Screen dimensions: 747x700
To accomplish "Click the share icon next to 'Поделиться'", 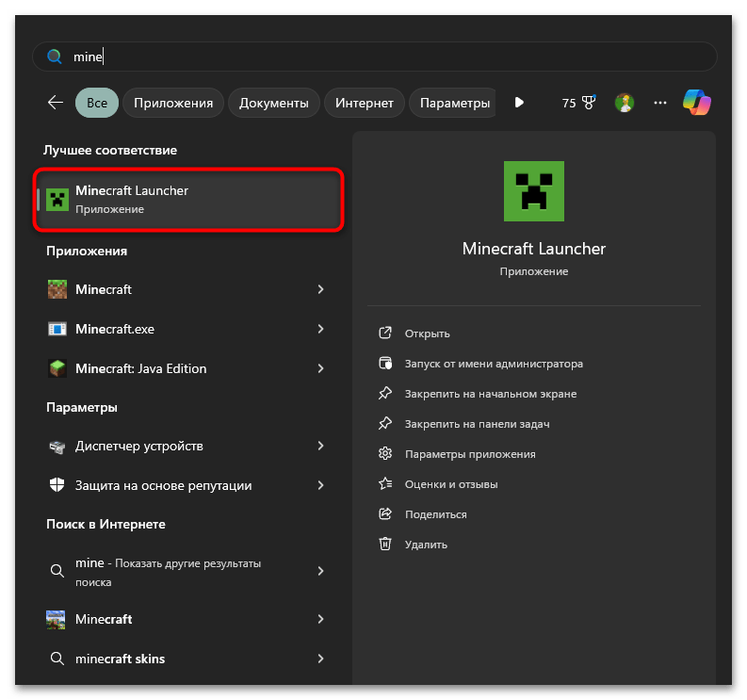I will [x=385, y=513].
